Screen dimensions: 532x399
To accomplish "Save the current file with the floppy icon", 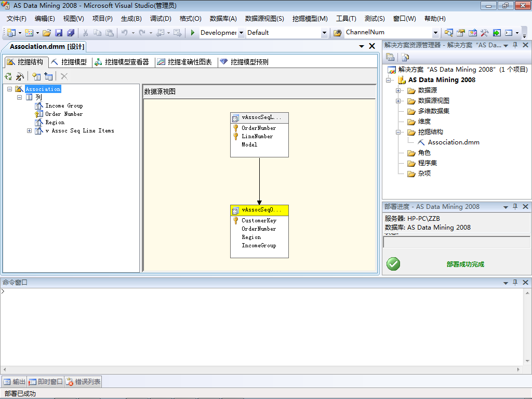I will pos(59,33).
